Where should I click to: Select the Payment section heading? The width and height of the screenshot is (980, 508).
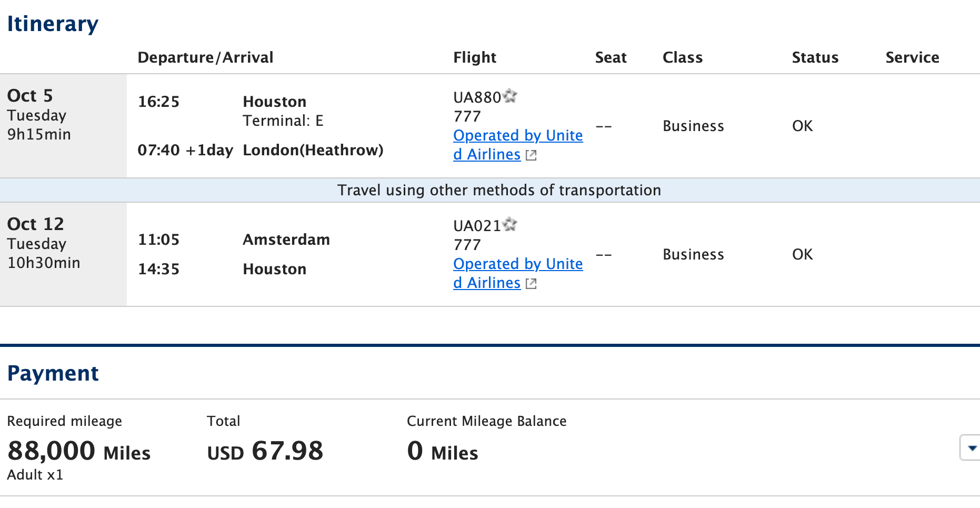pos(53,373)
